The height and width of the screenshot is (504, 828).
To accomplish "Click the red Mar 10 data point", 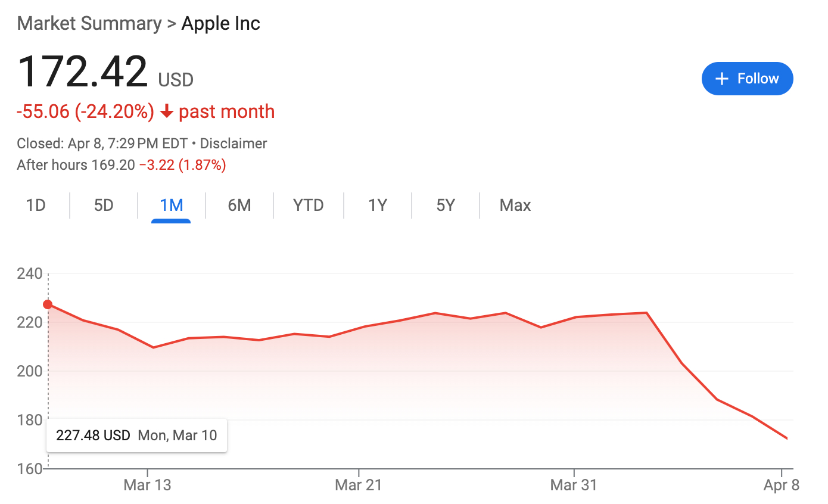I will tap(48, 305).
